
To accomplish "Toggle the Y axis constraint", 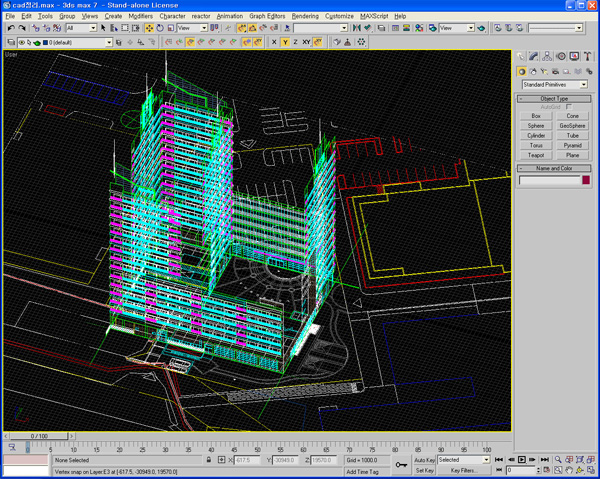I will click(x=284, y=43).
